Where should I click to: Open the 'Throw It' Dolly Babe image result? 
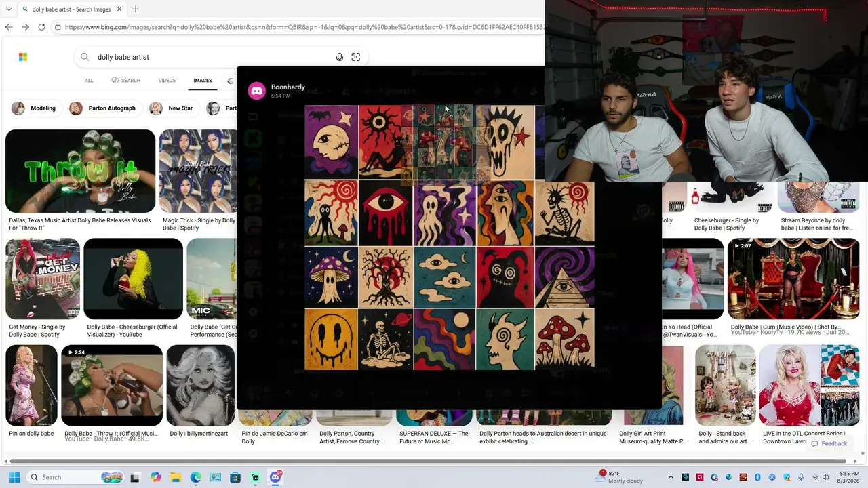pos(80,171)
